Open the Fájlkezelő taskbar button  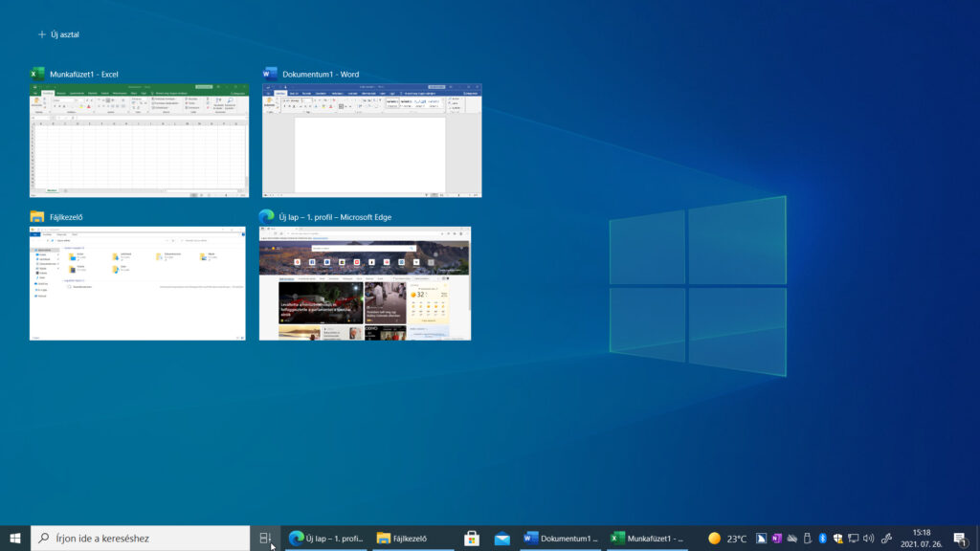(413, 538)
